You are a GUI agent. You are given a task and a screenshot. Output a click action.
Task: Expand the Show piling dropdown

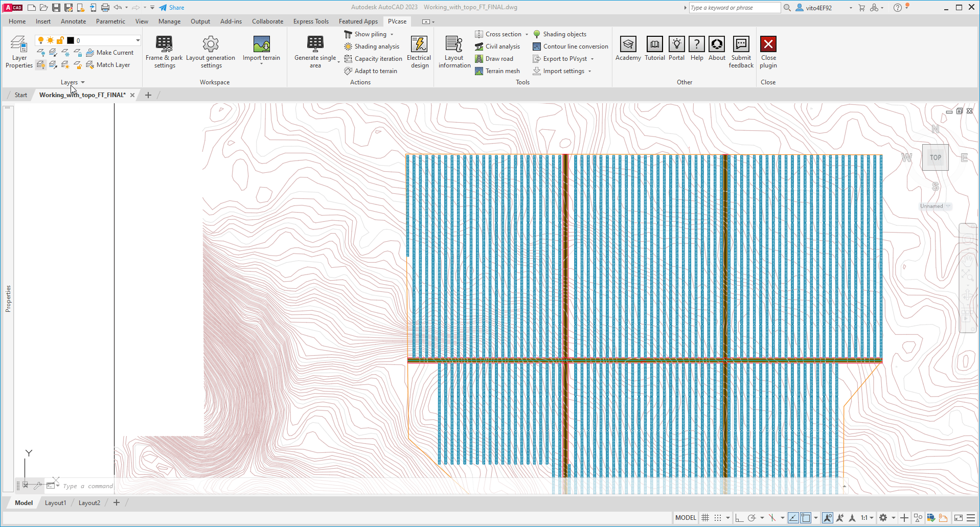click(391, 34)
